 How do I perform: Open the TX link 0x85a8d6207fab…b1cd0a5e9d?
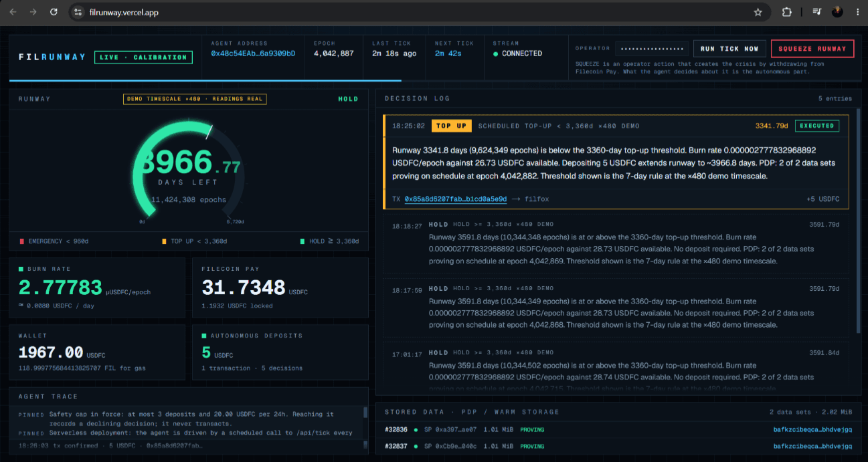click(455, 199)
